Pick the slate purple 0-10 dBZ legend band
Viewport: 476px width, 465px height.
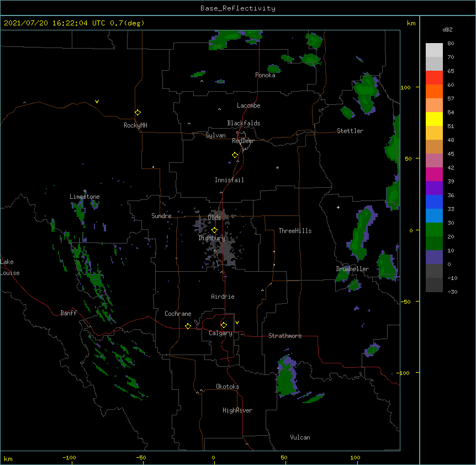point(434,257)
